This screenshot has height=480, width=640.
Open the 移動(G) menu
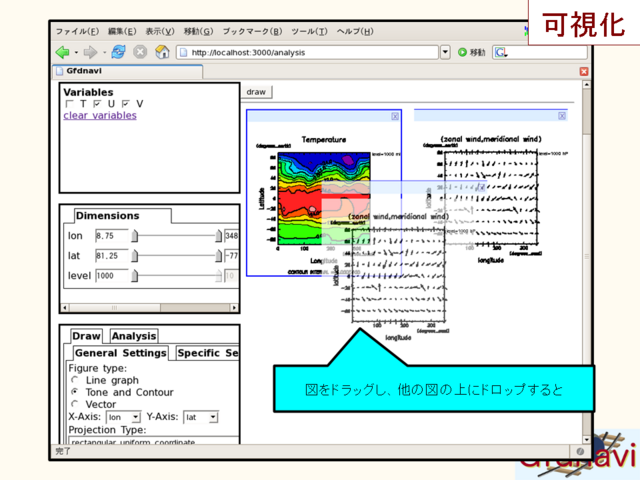coord(198,31)
